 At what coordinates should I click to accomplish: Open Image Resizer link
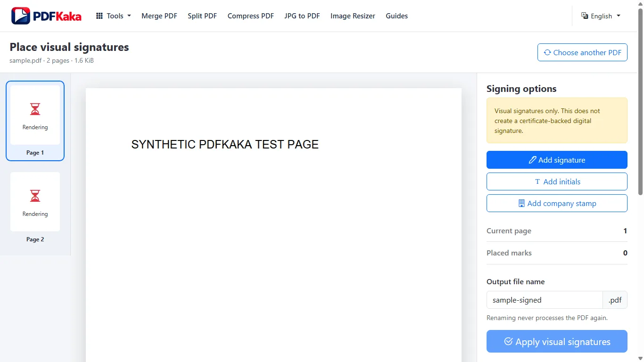(x=353, y=16)
